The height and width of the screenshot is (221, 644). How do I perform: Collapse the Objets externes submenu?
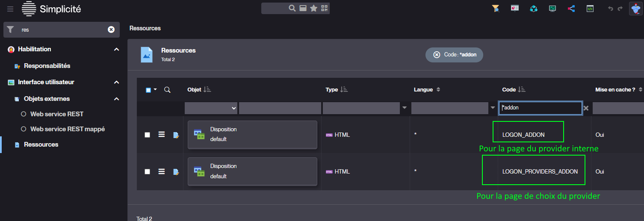pos(116,99)
